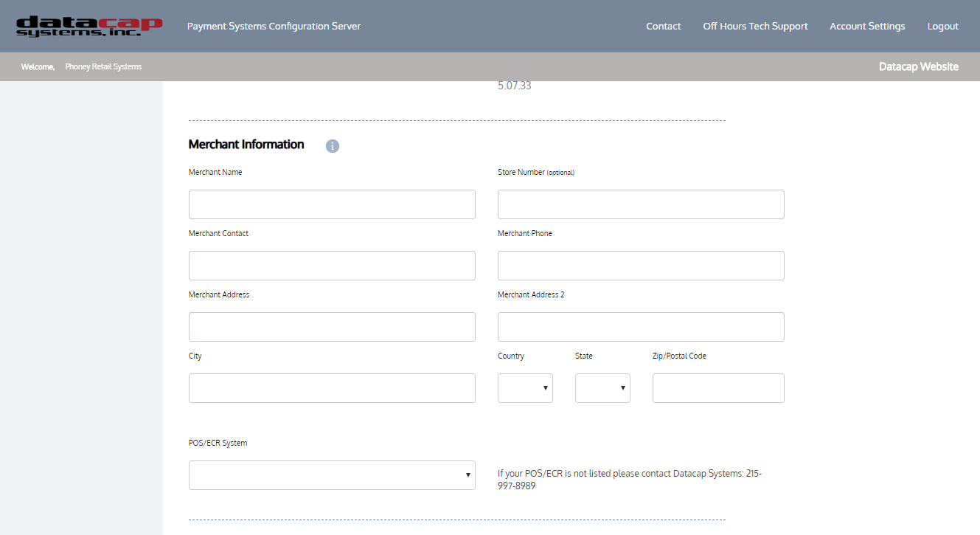Click the Zip/Postal Code field
The height and width of the screenshot is (535, 980).
(x=718, y=388)
